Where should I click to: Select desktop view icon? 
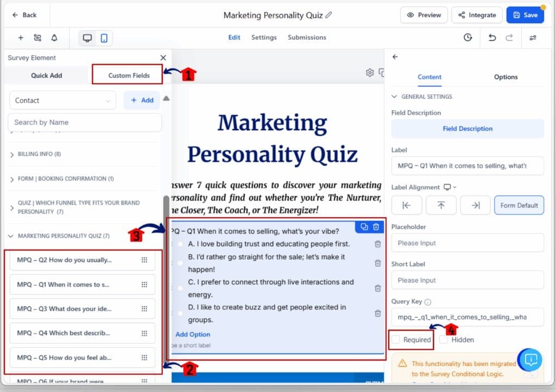[x=87, y=38]
